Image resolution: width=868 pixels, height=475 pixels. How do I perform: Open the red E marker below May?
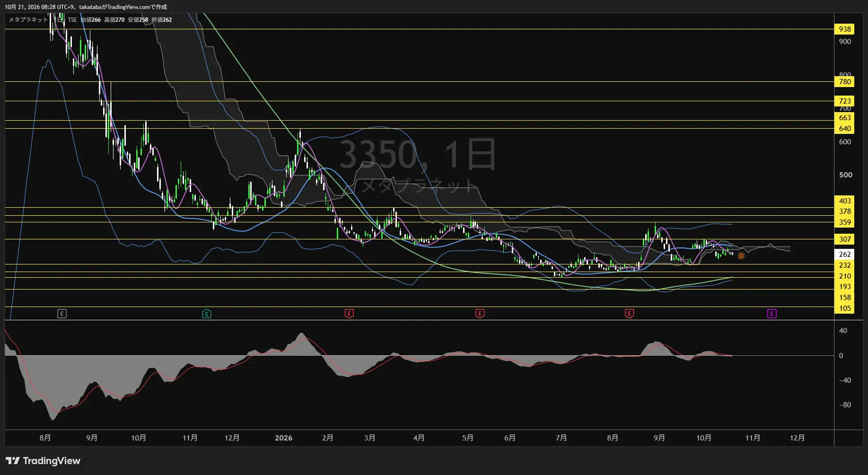(x=480, y=313)
